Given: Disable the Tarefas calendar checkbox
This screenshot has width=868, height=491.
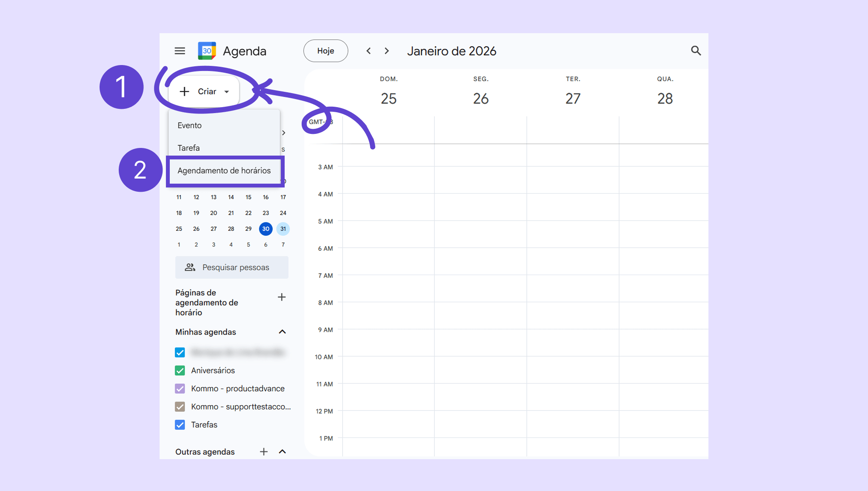Looking at the screenshot, I should click(180, 425).
